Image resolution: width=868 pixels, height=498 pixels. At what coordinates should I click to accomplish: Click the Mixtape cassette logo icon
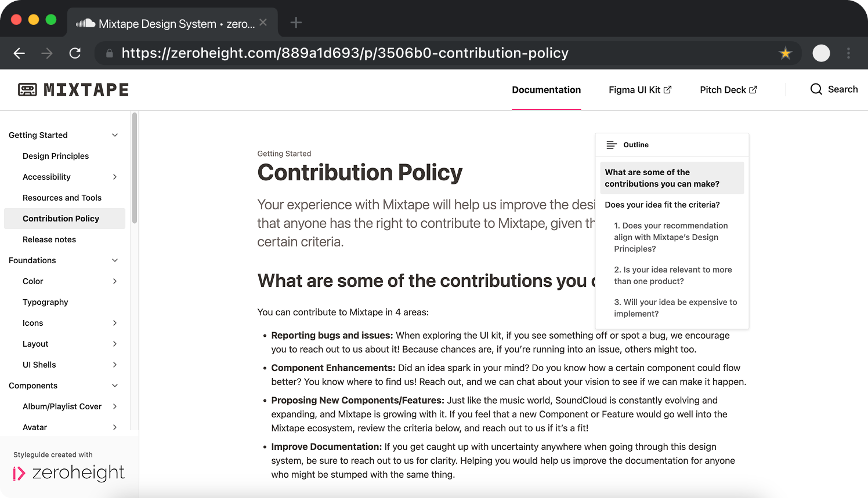27,89
